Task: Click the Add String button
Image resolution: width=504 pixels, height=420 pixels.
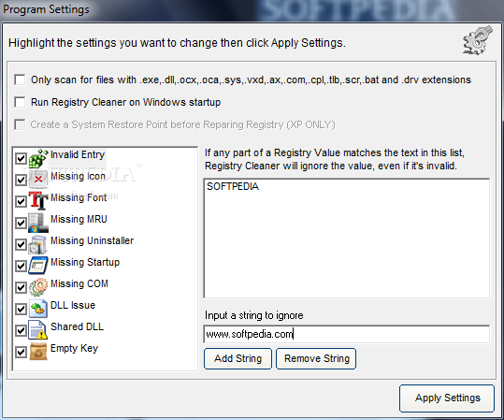Action: click(x=238, y=358)
